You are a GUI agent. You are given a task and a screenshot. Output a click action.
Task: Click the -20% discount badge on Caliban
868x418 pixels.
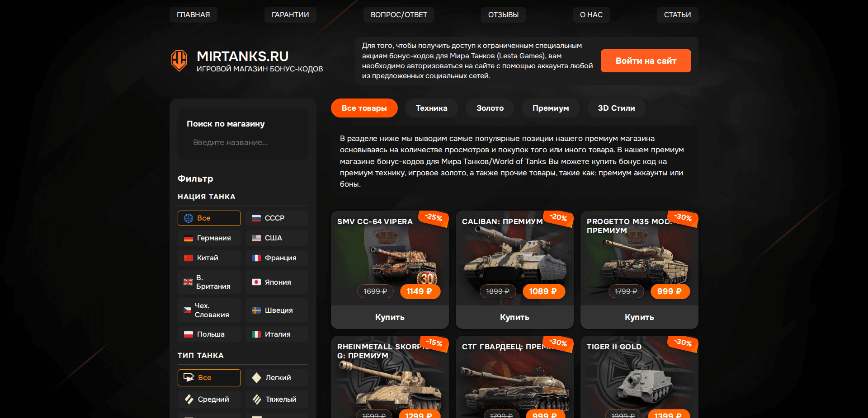tap(558, 218)
